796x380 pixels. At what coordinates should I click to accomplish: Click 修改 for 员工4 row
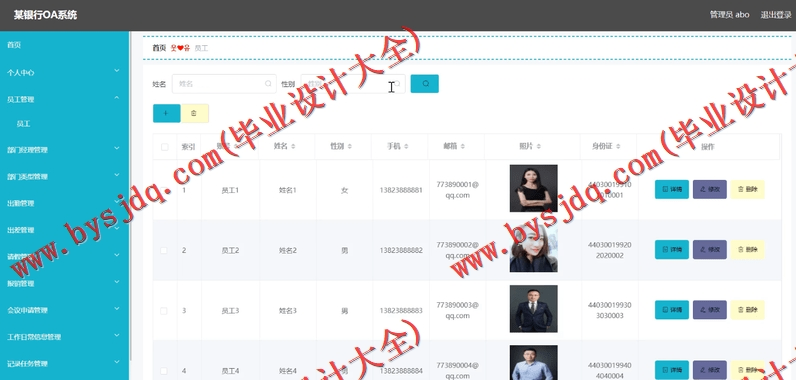710,370
